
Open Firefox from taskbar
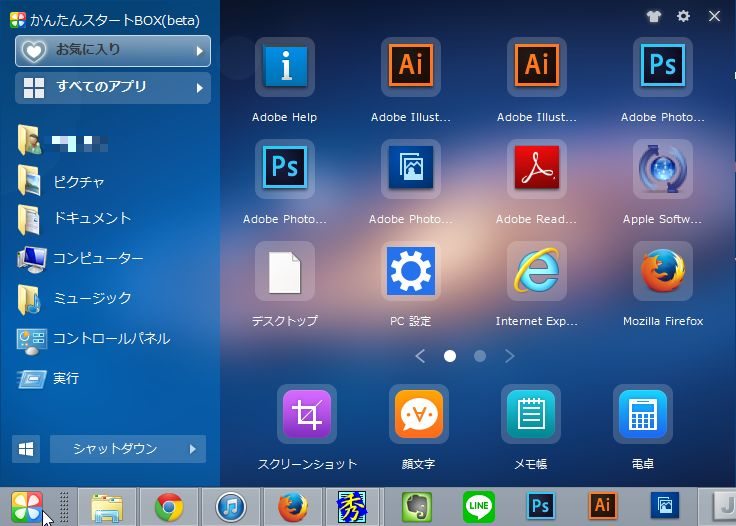coord(292,507)
